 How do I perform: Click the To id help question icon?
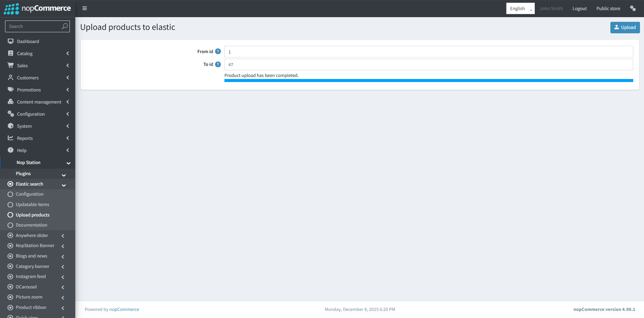point(218,64)
